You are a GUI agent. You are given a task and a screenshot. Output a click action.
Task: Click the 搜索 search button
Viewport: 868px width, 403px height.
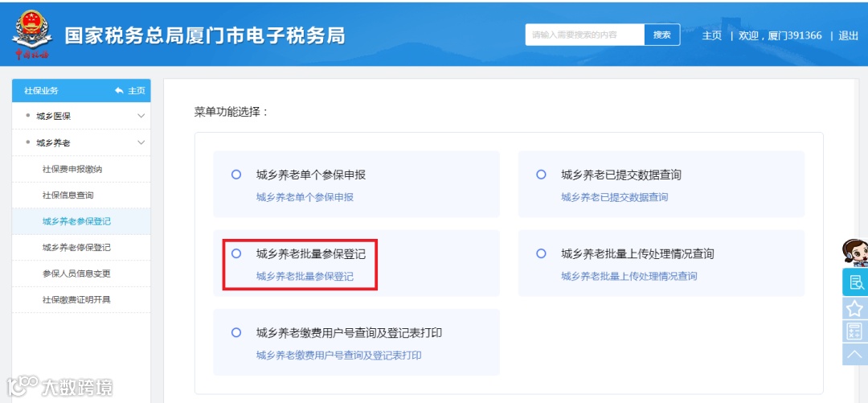(662, 35)
